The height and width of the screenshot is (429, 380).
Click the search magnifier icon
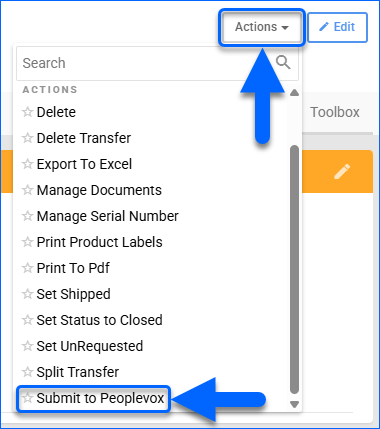pos(283,62)
